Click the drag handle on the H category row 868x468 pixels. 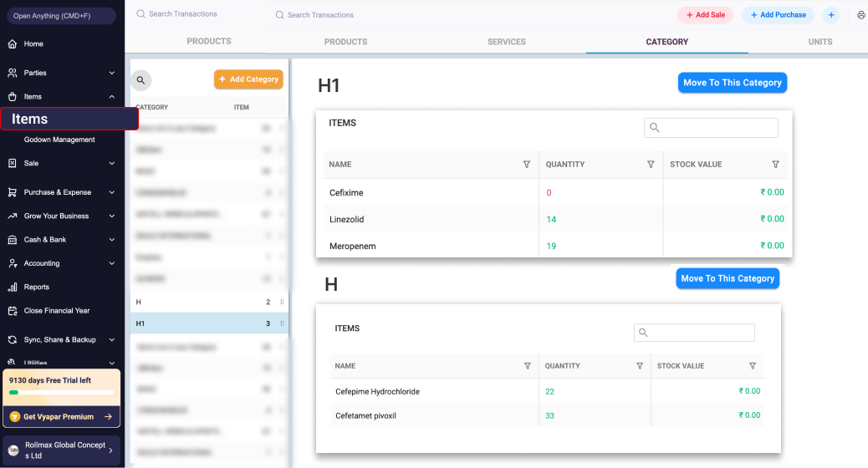[x=283, y=302]
